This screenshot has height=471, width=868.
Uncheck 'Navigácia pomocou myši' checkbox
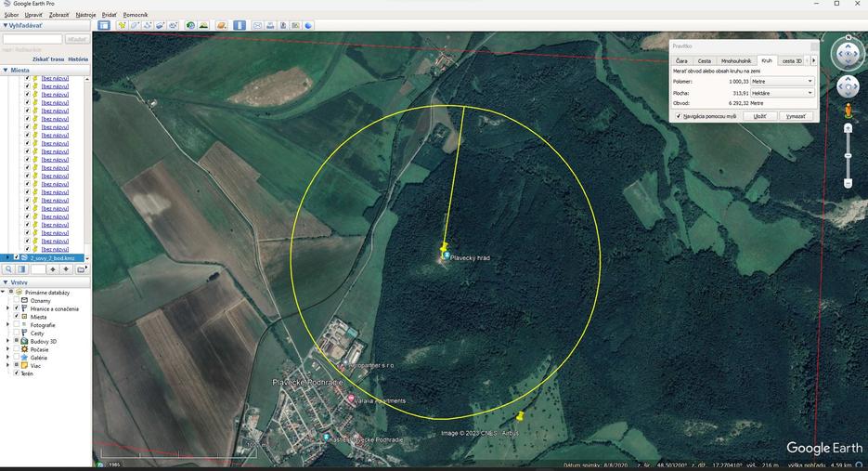678,116
